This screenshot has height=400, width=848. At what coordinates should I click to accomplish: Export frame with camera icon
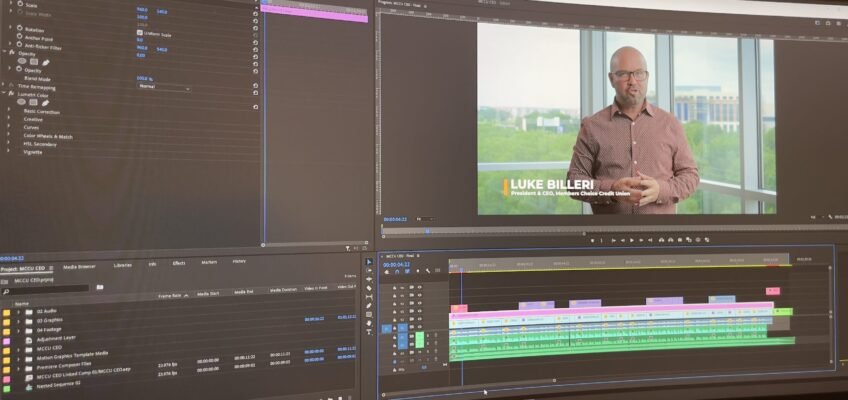[680, 240]
